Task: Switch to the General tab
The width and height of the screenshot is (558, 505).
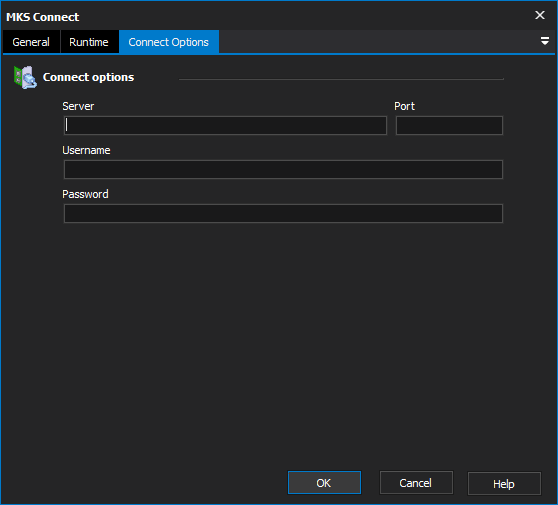Action: pos(31,42)
